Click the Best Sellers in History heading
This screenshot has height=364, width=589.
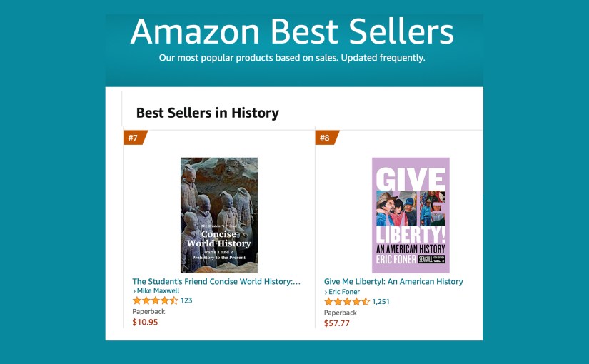(x=207, y=113)
